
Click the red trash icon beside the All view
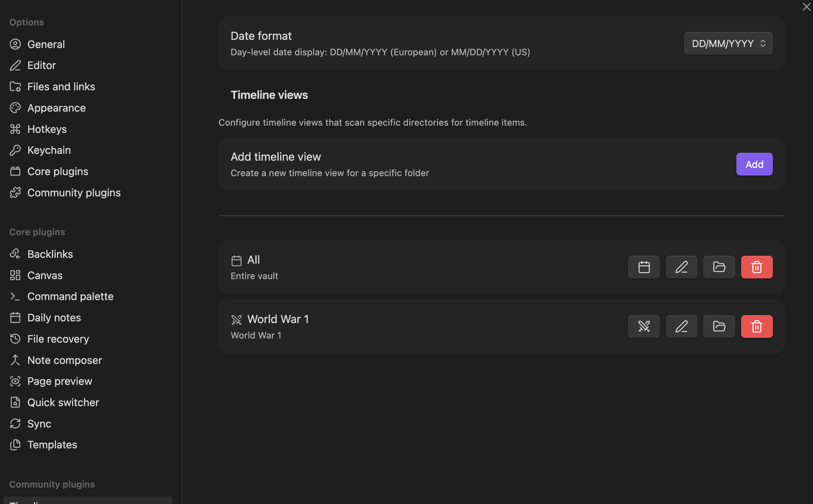pos(757,267)
